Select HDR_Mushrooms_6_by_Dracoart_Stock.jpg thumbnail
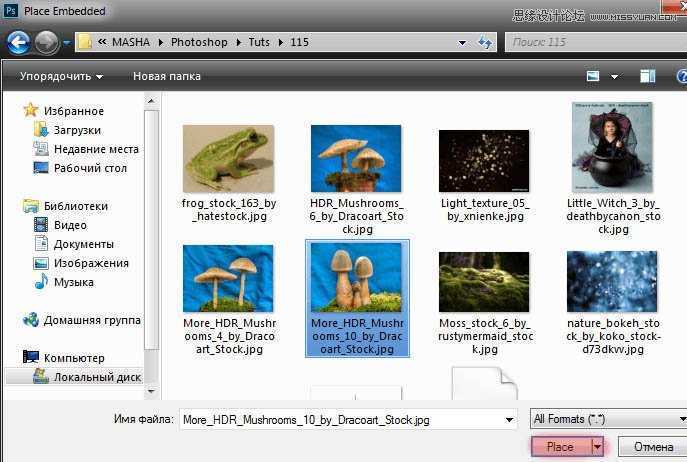Viewport: 687px width, 462px height. 356,159
